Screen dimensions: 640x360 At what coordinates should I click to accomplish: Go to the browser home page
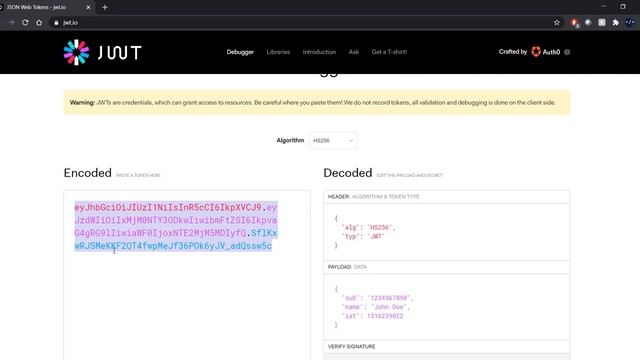39,22
